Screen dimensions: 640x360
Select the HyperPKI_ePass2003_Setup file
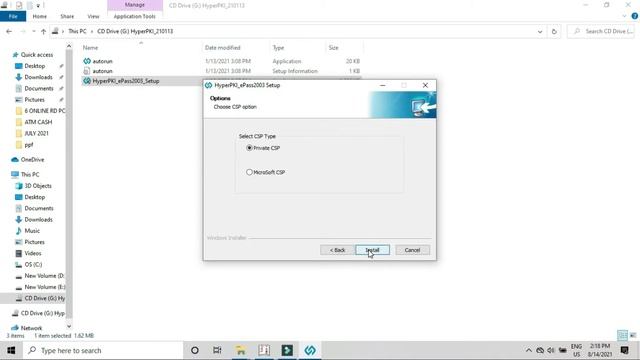click(x=126, y=81)
